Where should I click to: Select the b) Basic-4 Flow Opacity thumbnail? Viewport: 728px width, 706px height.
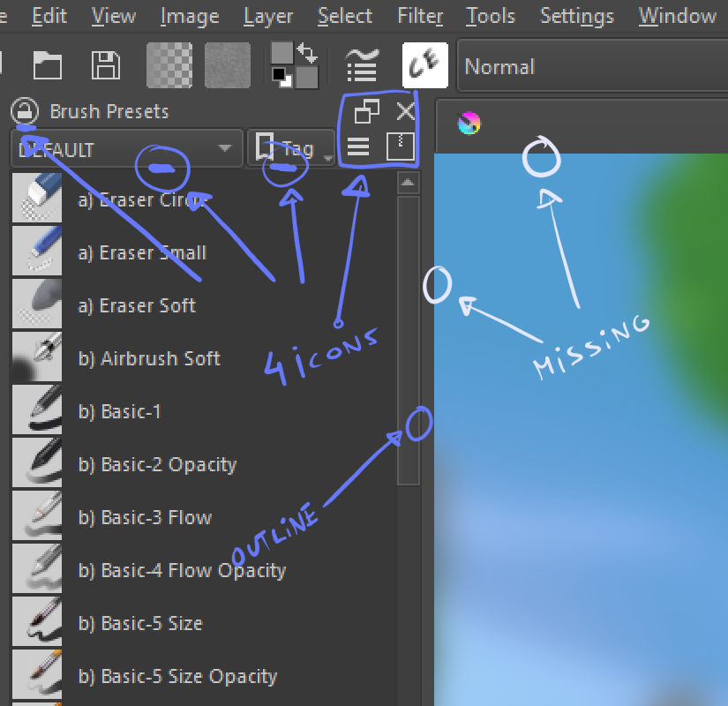pos(37,568)
